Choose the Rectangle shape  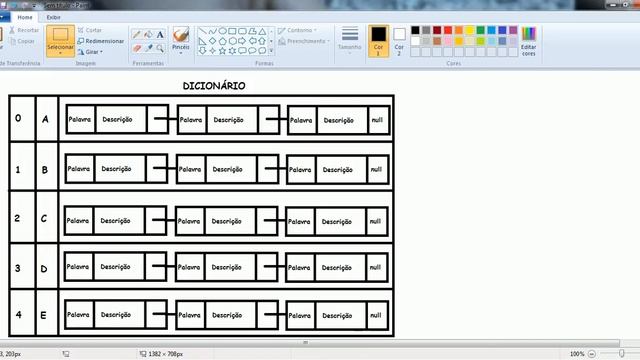232,31
